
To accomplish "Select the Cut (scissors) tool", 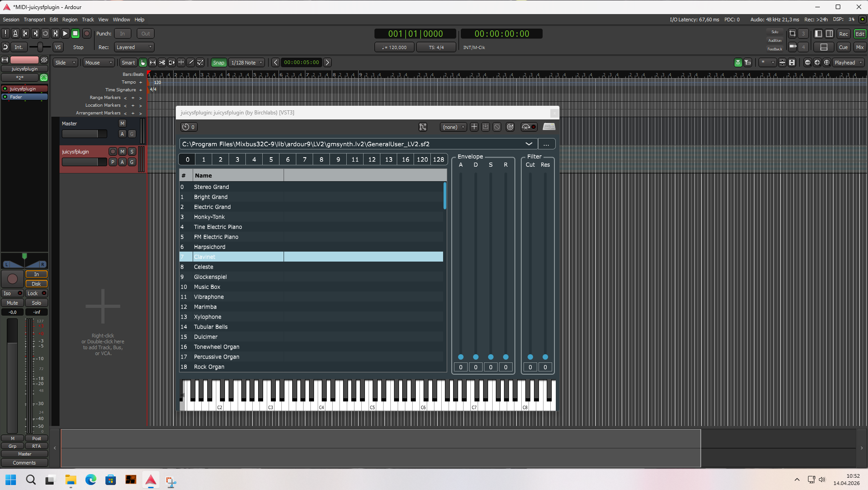I will pos(162,63).
